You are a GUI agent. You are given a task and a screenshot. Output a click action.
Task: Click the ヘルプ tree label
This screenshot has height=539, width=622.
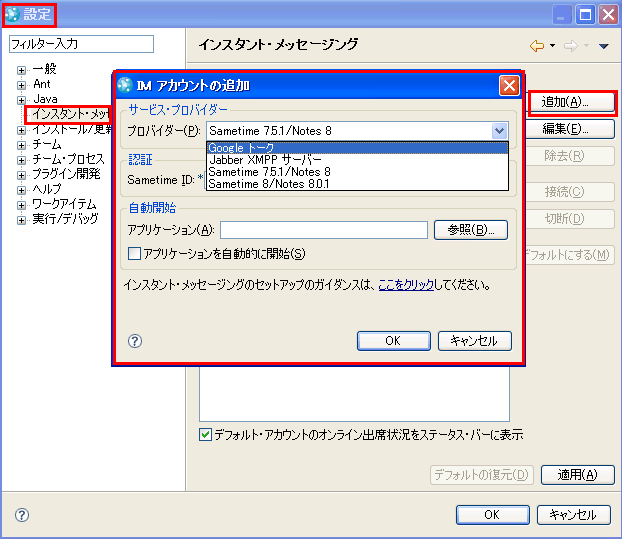[47, 189]
